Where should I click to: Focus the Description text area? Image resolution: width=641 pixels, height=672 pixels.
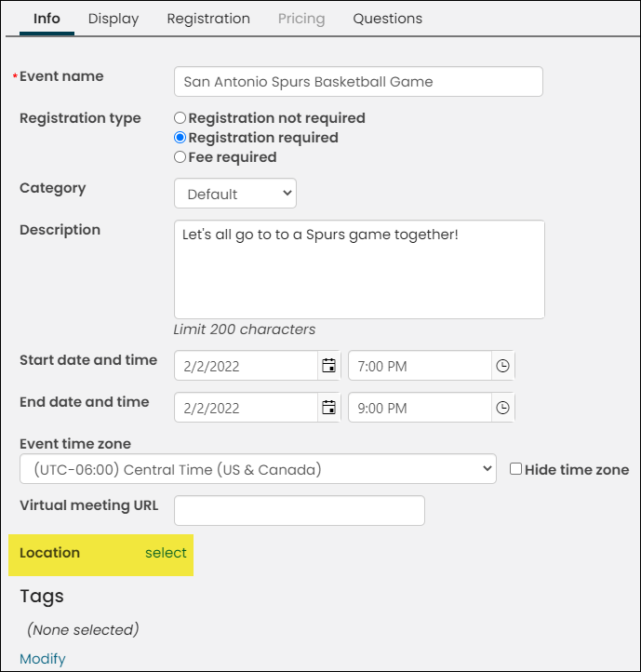(x=359, y=270)
